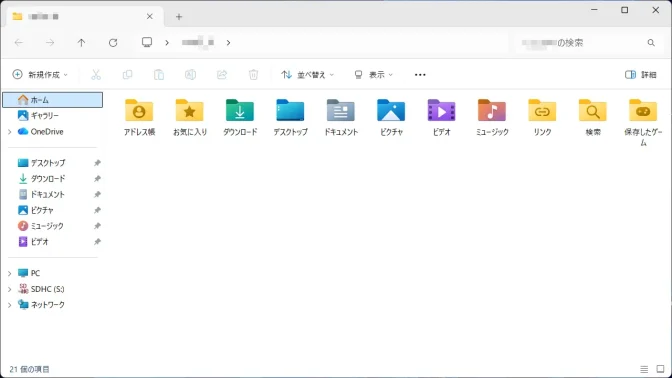Select the current folder tab

[85, 17]
